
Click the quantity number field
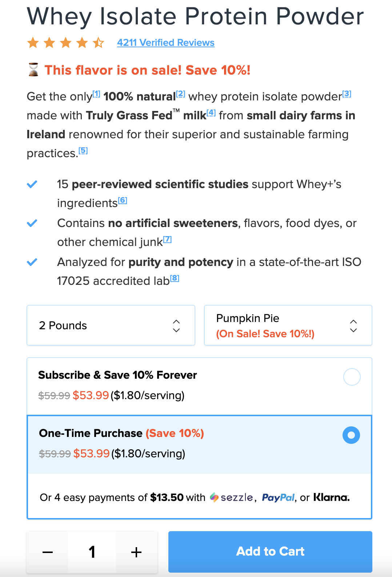coord(92,552)
